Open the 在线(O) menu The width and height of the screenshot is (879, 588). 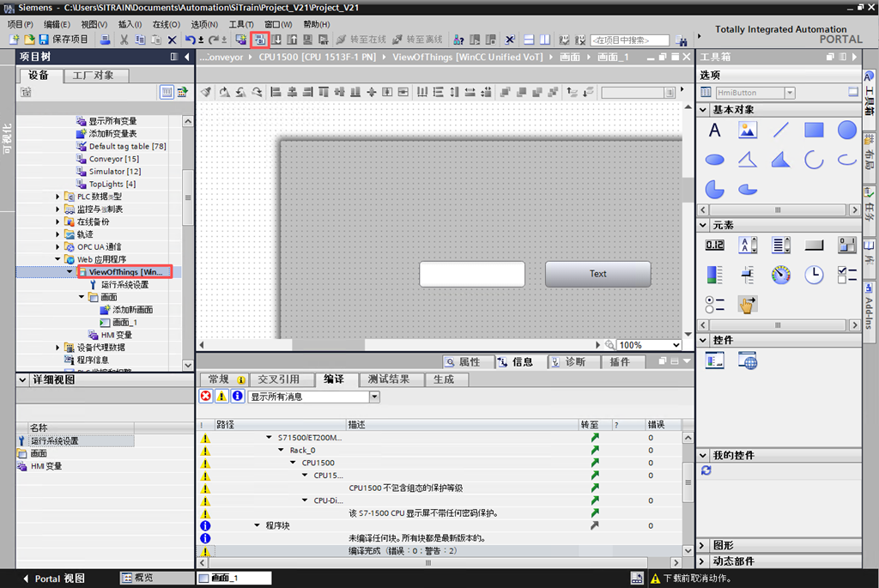(166, 24)
